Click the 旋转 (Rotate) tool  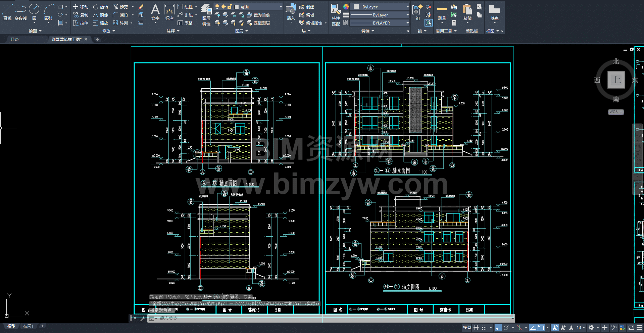[100, 7]
